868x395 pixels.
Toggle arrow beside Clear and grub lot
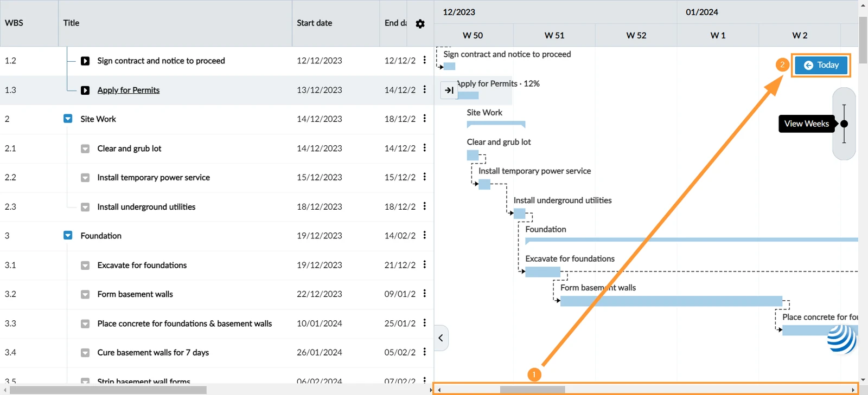pyautogui.click(x=85, y=148)
